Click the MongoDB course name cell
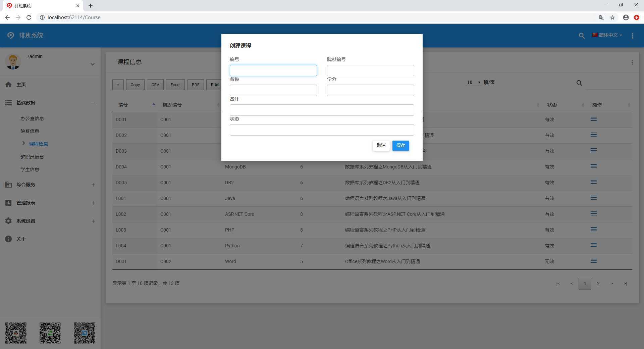This screenshot has height=349, width=644. click(235, 167)
